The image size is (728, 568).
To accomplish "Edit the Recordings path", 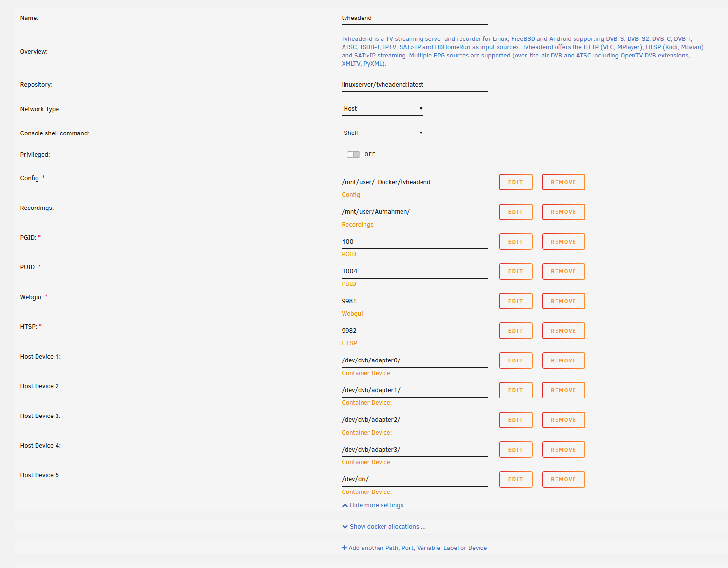I will 516,212.
